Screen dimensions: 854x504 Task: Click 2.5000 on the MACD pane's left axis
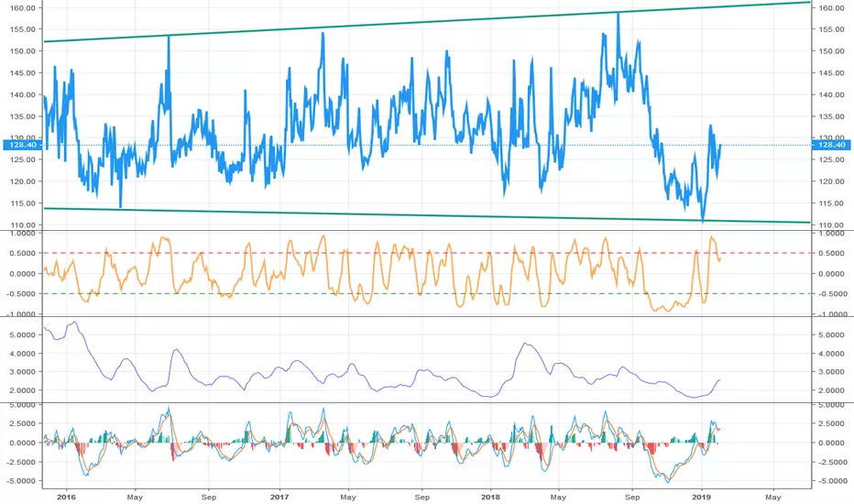22,423
